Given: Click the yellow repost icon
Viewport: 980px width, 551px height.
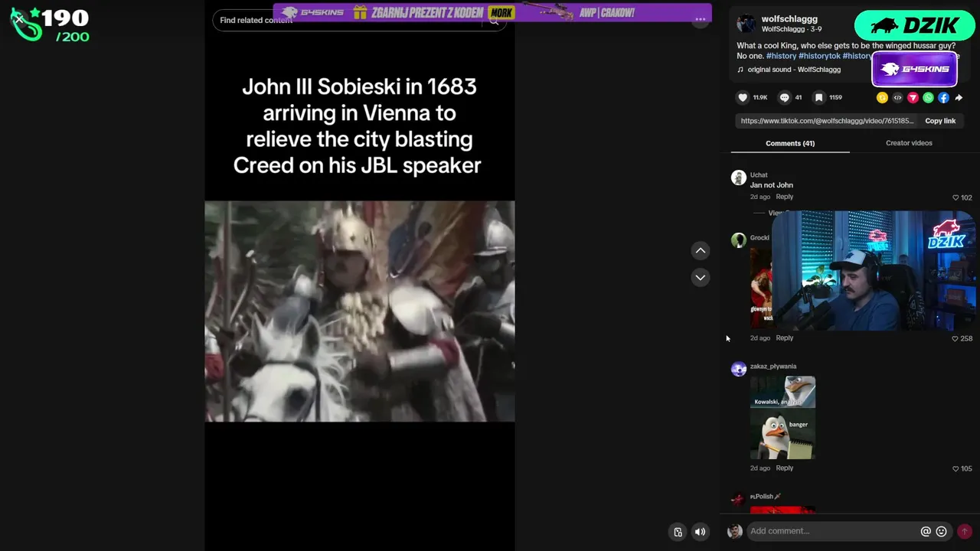Looking at the screenshot, I should 882,97.
